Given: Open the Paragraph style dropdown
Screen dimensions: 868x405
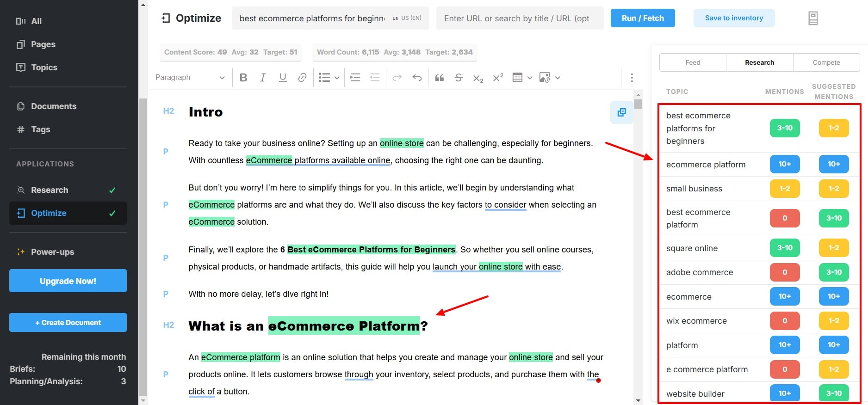Looking at the screenshot, I should click(x=190, y=78).
